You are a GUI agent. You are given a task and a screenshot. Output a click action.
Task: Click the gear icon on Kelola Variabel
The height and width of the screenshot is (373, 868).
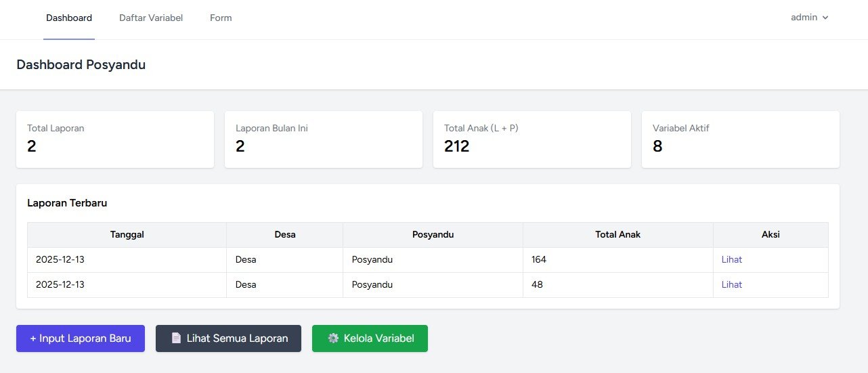click(333, 338)
